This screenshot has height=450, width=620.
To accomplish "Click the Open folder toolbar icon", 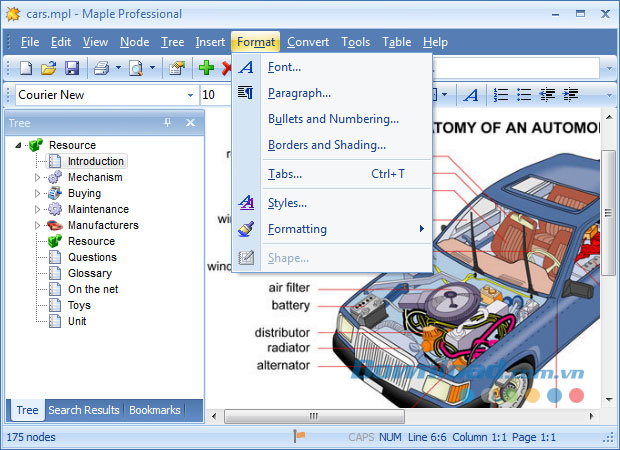I will pos(49,68).
